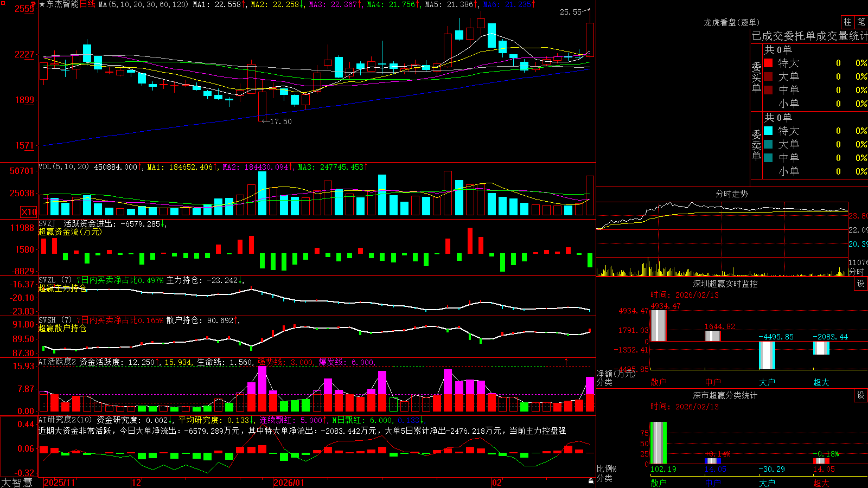Click the red question mark help icon

click(33, 4)
